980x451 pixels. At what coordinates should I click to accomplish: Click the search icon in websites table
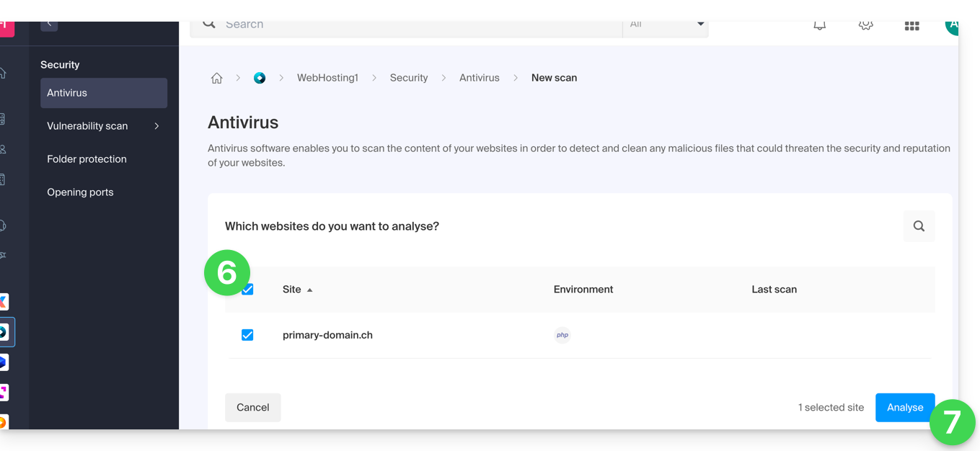[919, 226]
